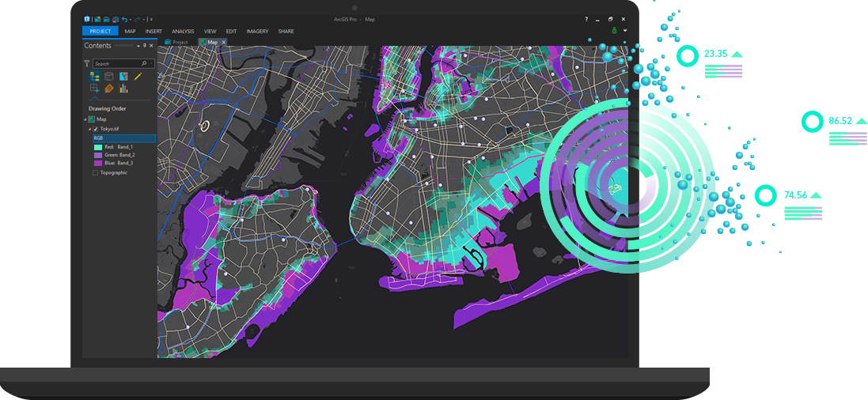
Task: Click the Undo arrow icon
Action: click(x=124, y=19)
